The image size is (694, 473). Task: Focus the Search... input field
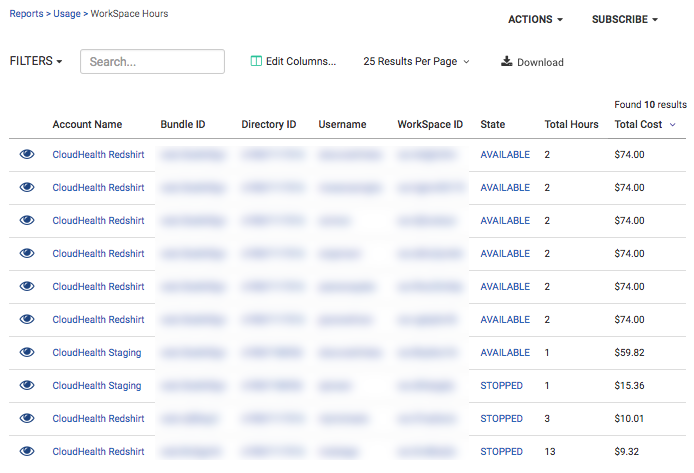[152, 62]
